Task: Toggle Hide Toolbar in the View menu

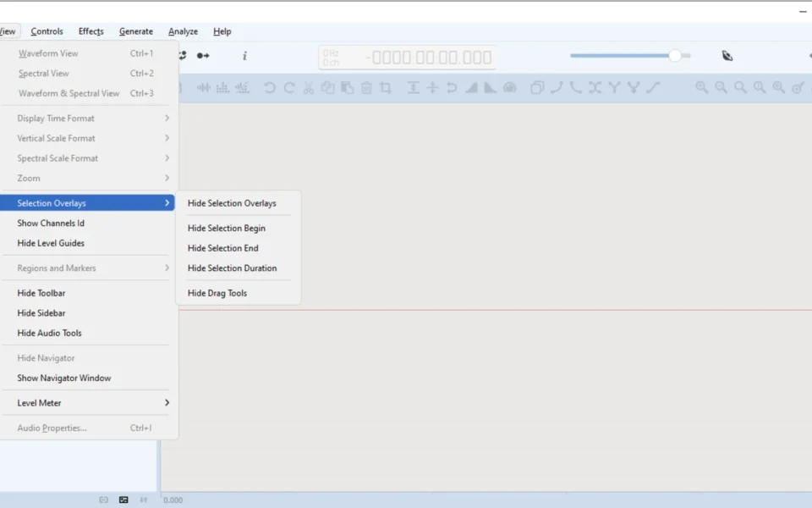Action: [x=87, y=293]
